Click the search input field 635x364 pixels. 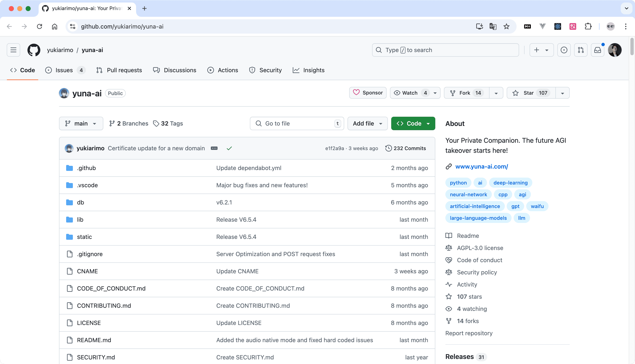[x=445, y=50]
